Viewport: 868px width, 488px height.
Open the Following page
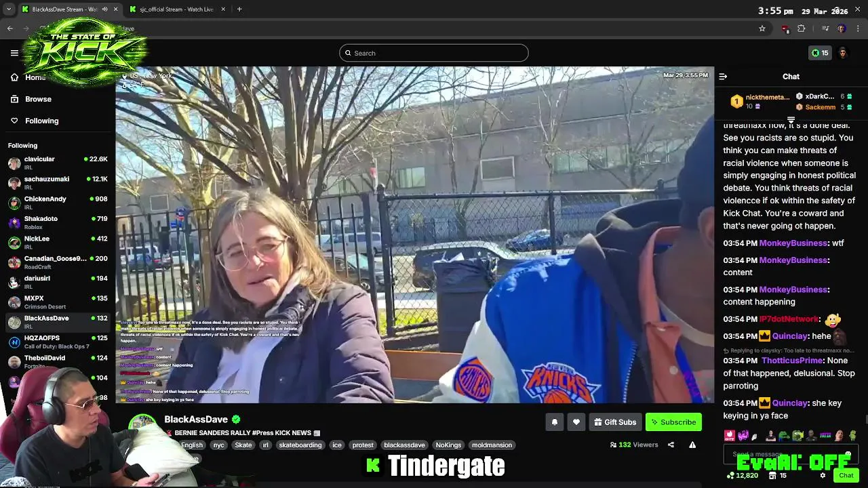pos(41,121)
